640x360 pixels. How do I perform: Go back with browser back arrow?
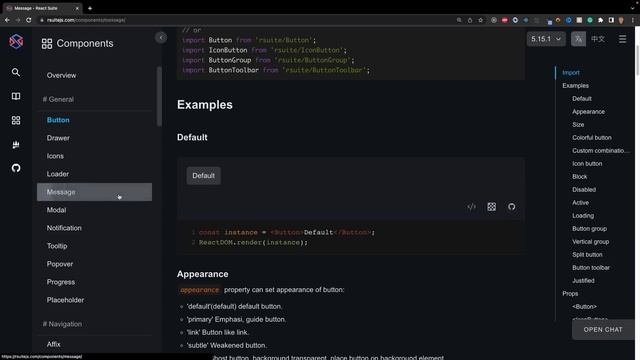[x=7, y=20]
